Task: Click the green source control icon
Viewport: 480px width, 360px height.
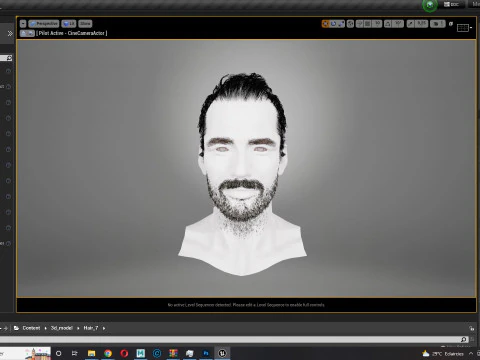Action: click(430, 5)
